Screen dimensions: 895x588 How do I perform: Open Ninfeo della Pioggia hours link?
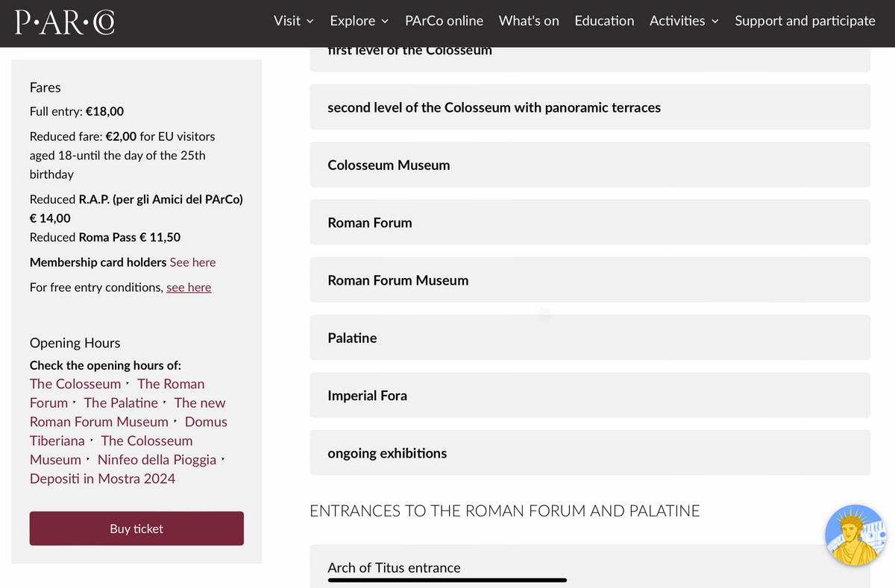coord(157,460)
